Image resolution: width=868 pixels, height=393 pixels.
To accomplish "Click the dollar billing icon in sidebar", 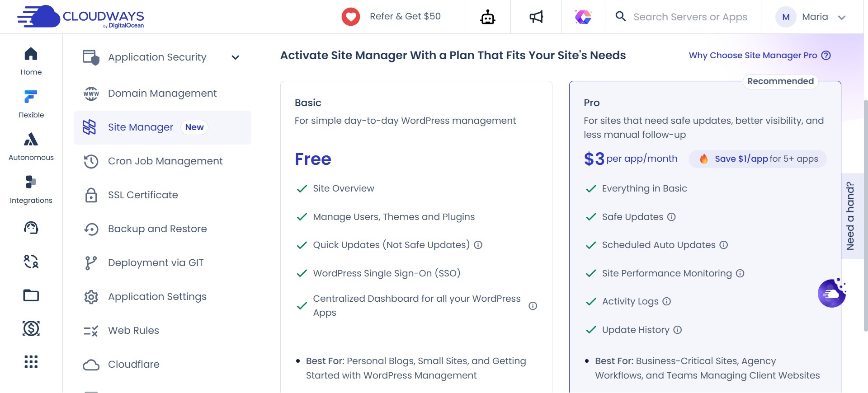I will click(31, 328).
